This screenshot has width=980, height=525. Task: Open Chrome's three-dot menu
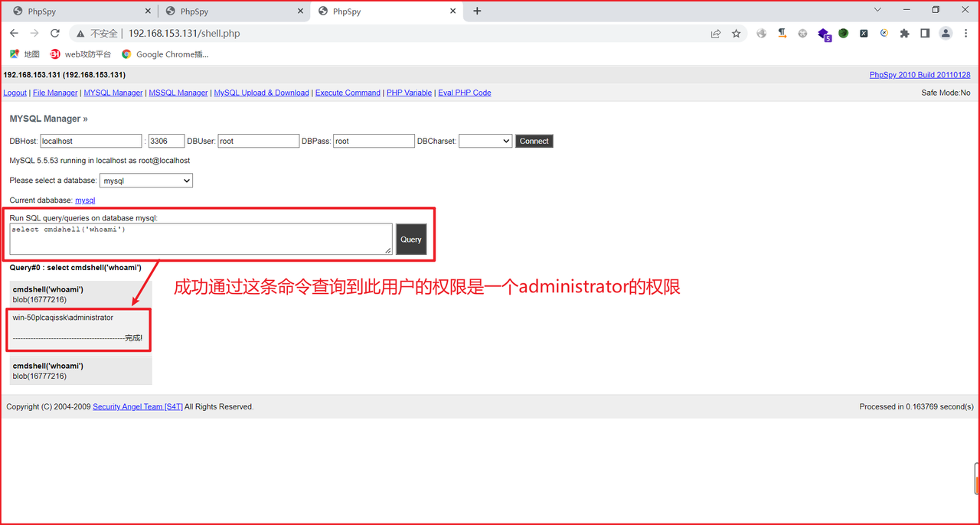pyautogui.click(x=966, y=33)
